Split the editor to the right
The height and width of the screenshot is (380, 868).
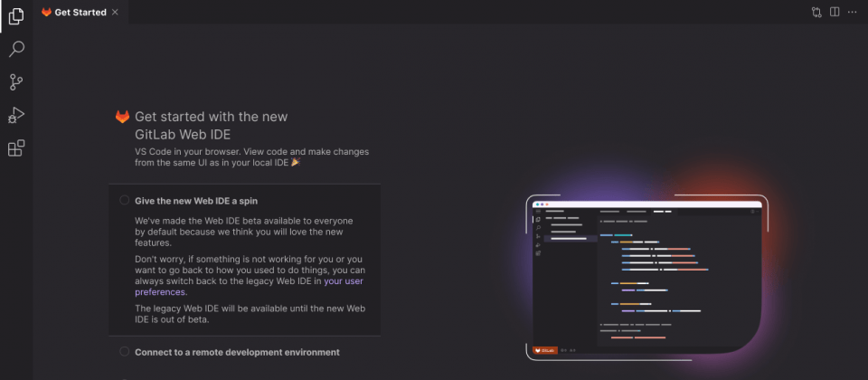point(835,12)
